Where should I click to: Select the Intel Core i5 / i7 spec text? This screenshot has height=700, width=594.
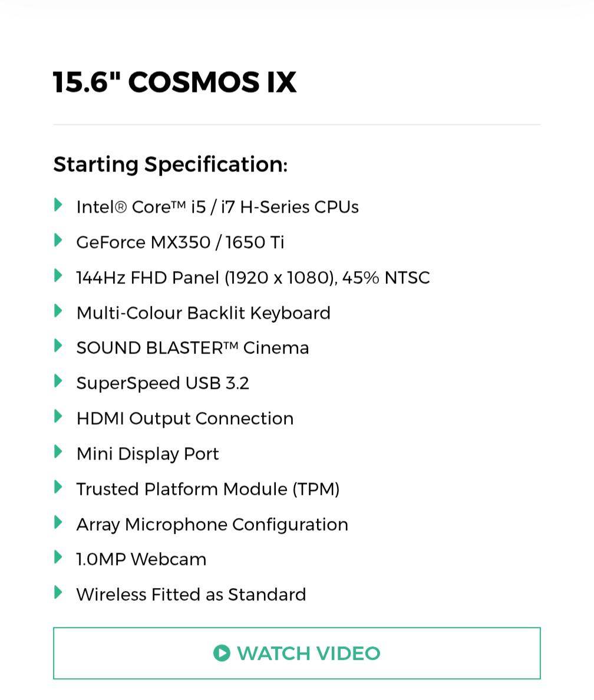click(217, 207)
